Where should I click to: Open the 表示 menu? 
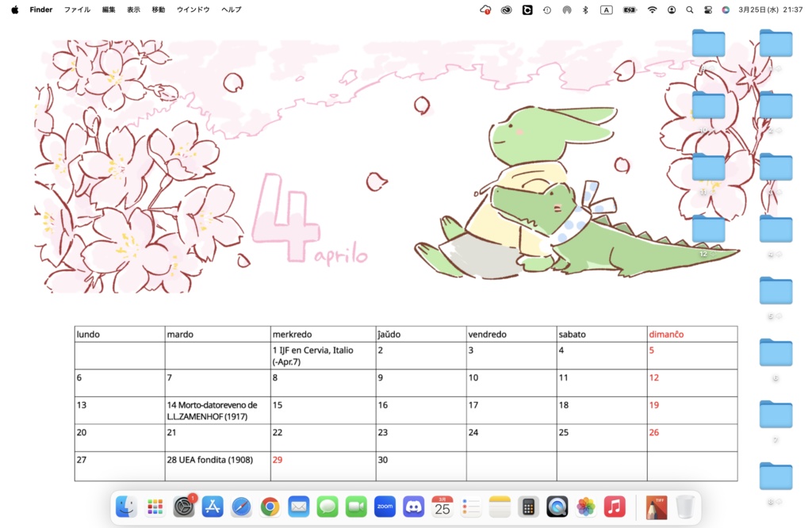(x=133, y=10)
